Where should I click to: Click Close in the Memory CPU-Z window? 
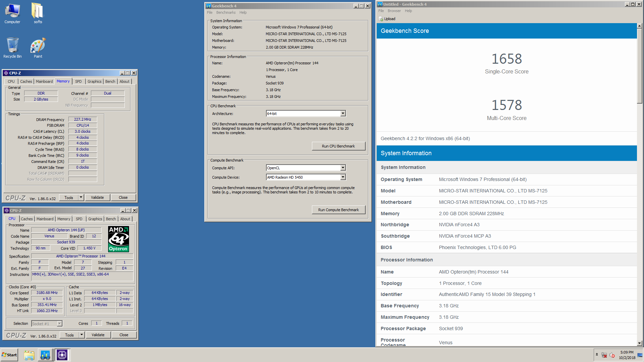coord(123,197)
